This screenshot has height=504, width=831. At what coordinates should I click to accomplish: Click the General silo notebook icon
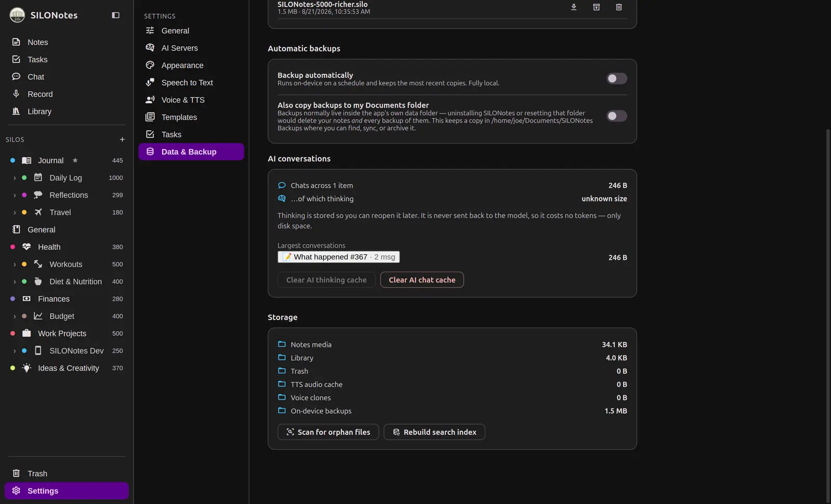pos(16,229)
